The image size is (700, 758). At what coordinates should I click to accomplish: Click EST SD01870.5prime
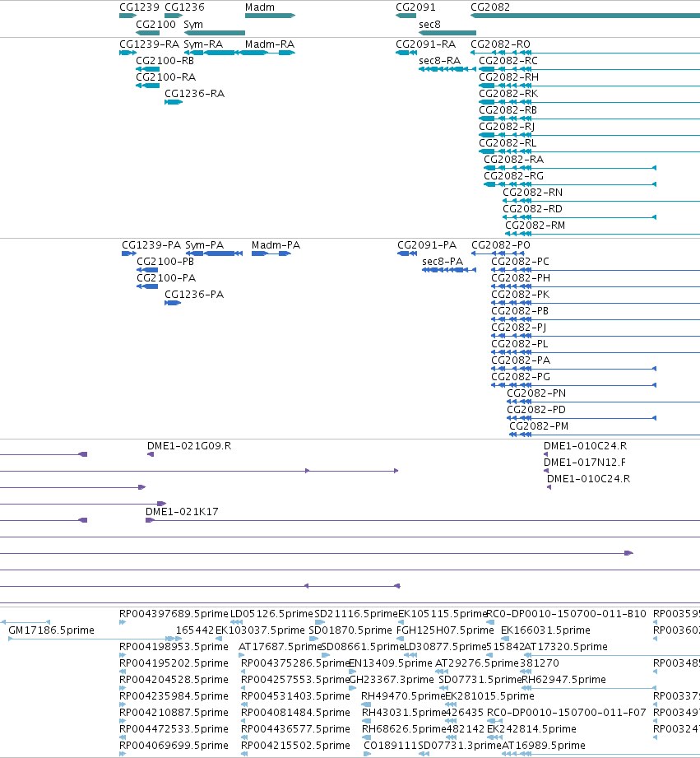pyautogui.click(x=350, y=630)
